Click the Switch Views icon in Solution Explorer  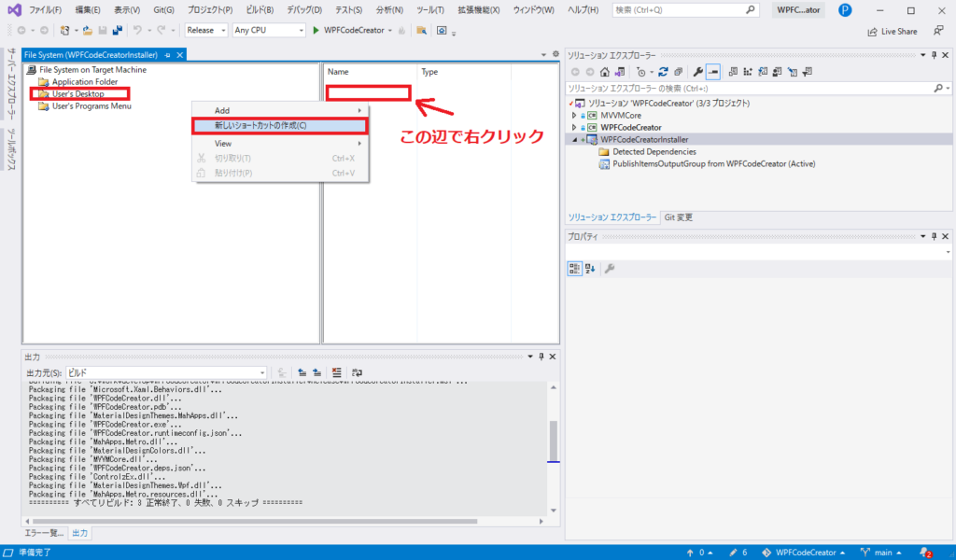[x=620, y=72]
